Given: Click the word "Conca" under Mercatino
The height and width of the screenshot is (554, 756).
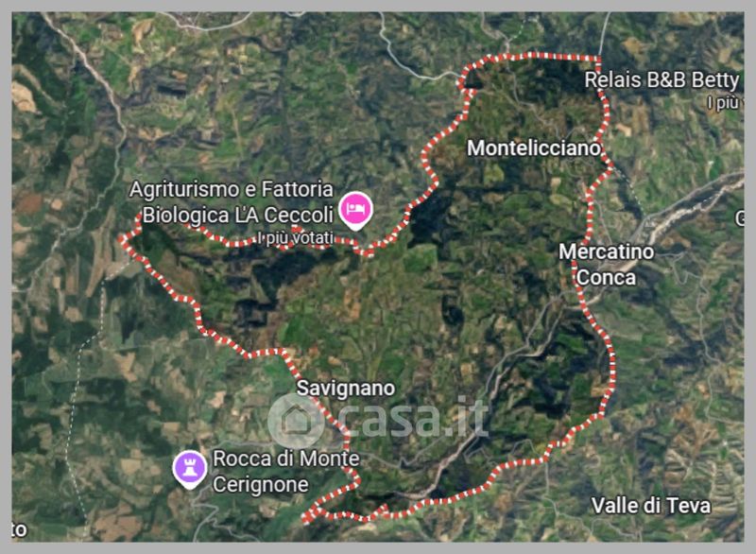Looking at the screenshot, I should pyautogui.click(x=606, y=278).
